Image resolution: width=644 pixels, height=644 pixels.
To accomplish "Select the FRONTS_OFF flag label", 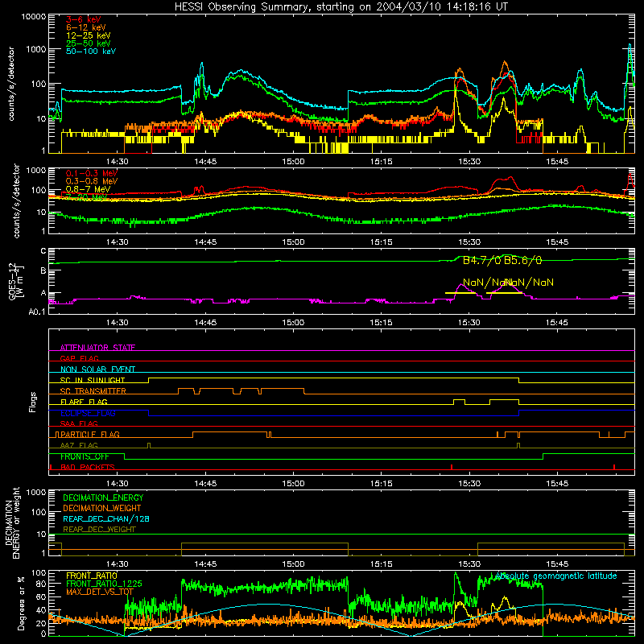I will [85, 456].
